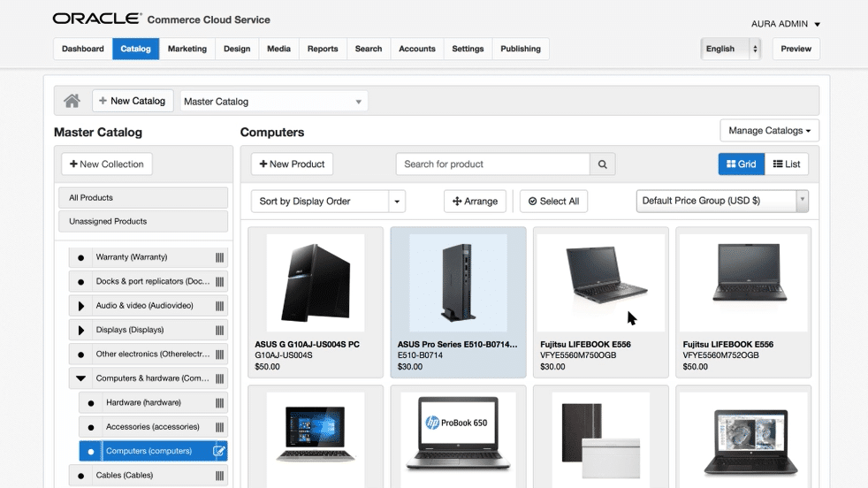
Task: Open the AURA ADMIN user menu
Action: click(x=786, y=24)
